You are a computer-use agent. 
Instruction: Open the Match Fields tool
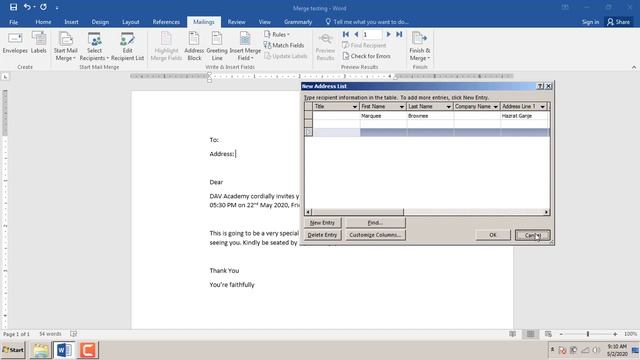(x=284, y=45)
